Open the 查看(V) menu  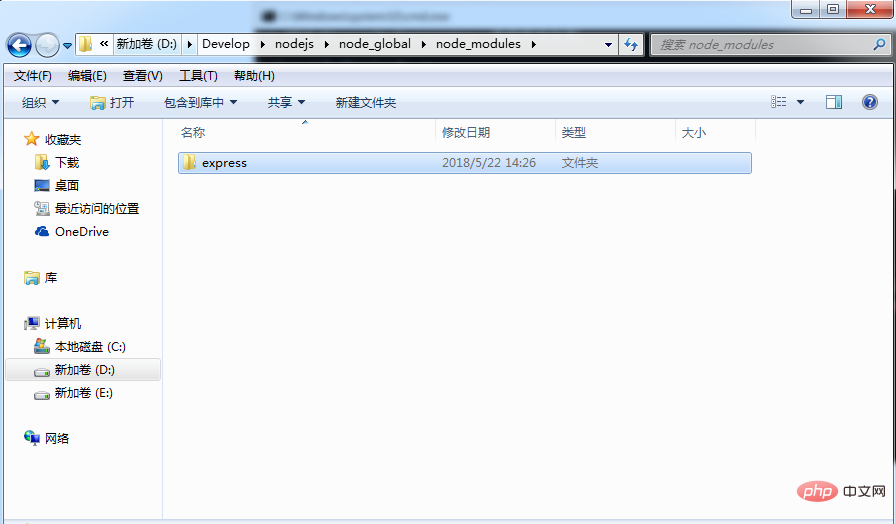(x=142, y=75)
